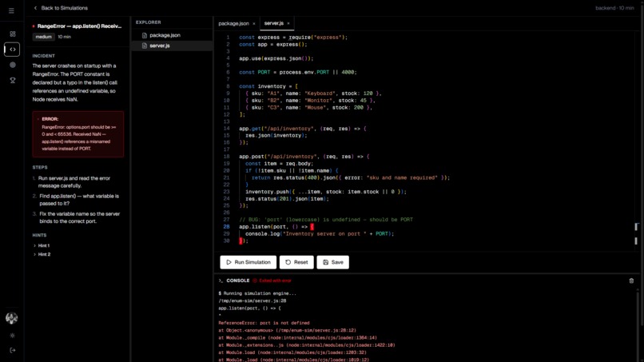Expand Hint 2

(x=42, y=254)
